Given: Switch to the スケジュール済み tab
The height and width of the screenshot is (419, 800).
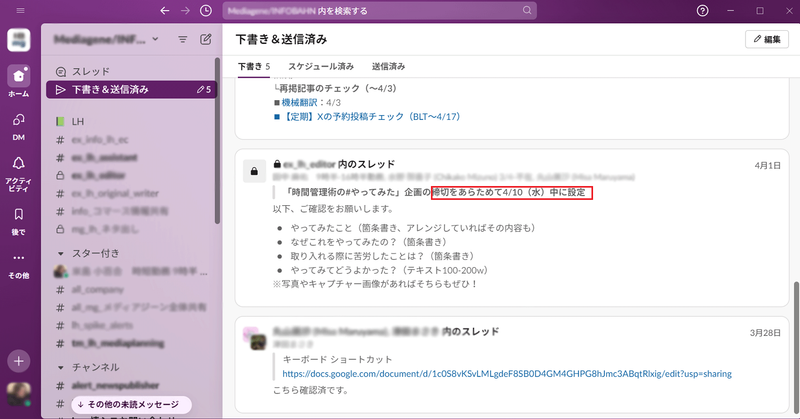Looking at the screenshot, I should [x=321, y=66].
